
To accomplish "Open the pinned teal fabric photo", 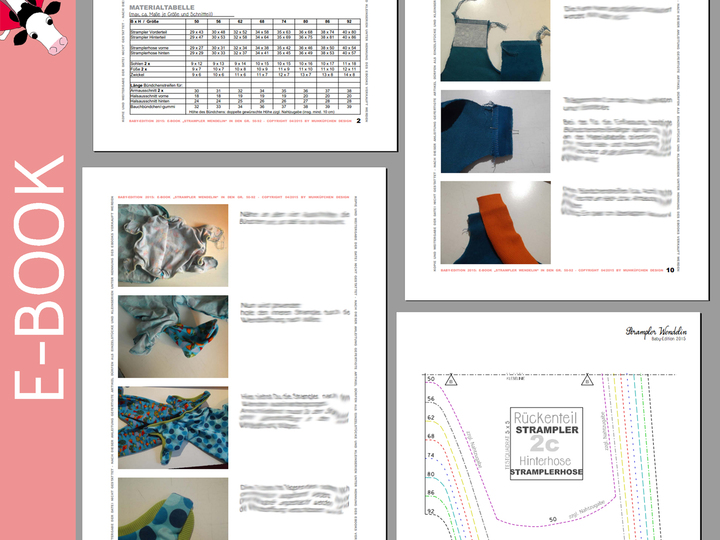I will 495,131.
